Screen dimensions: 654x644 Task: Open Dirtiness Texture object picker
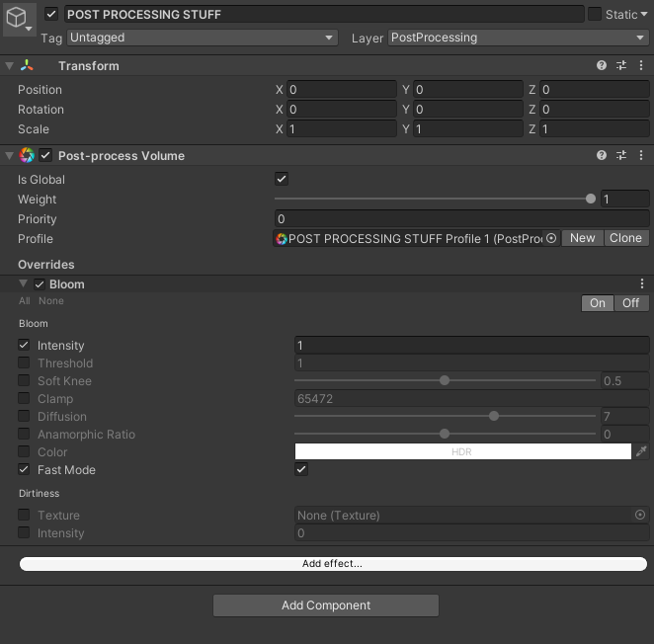[640, 515]
